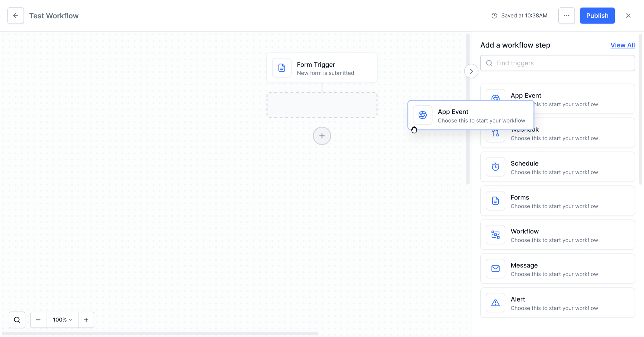Image resolution: width=644 pixels, height=337 pixels.
Task: Click the side panel vertical scrollbar
Action: pos(640,109)
